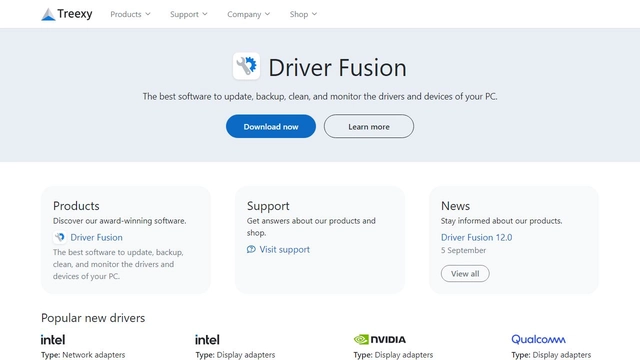640x360 pixels.
Task: Click the Treexy logo triangle icon
Action: (x=48, y=14)
